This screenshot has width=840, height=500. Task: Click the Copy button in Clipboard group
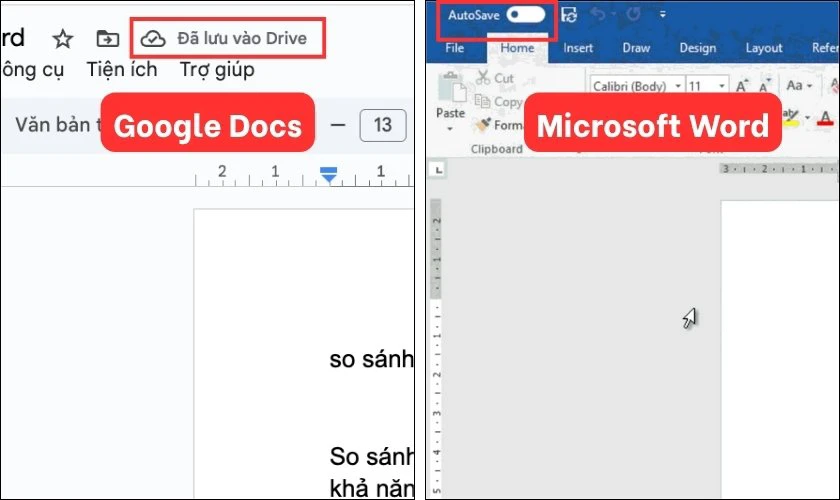tap(498, 102)
